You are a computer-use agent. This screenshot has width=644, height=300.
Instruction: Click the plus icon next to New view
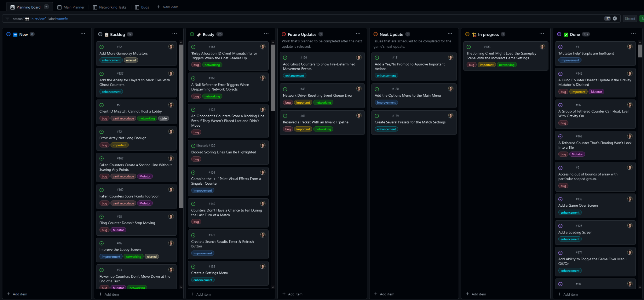pyautogui.click(x=158, y=7)
